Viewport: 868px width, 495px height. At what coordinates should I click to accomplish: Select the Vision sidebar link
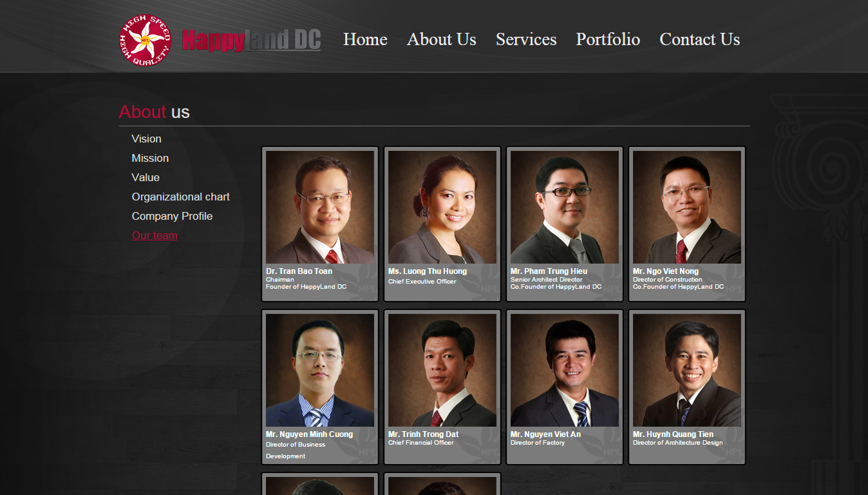147,139
